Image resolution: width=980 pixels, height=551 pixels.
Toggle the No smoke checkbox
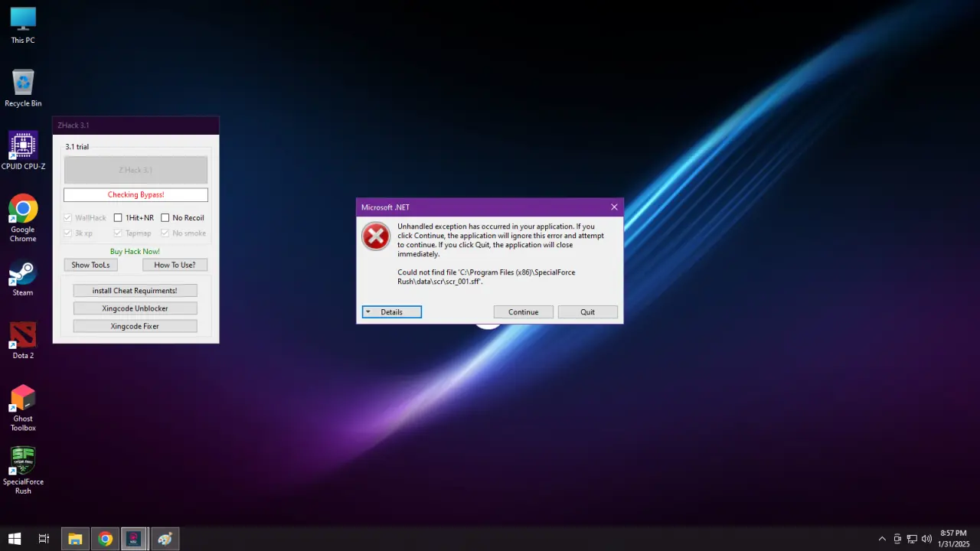click(x=183, y=233)
